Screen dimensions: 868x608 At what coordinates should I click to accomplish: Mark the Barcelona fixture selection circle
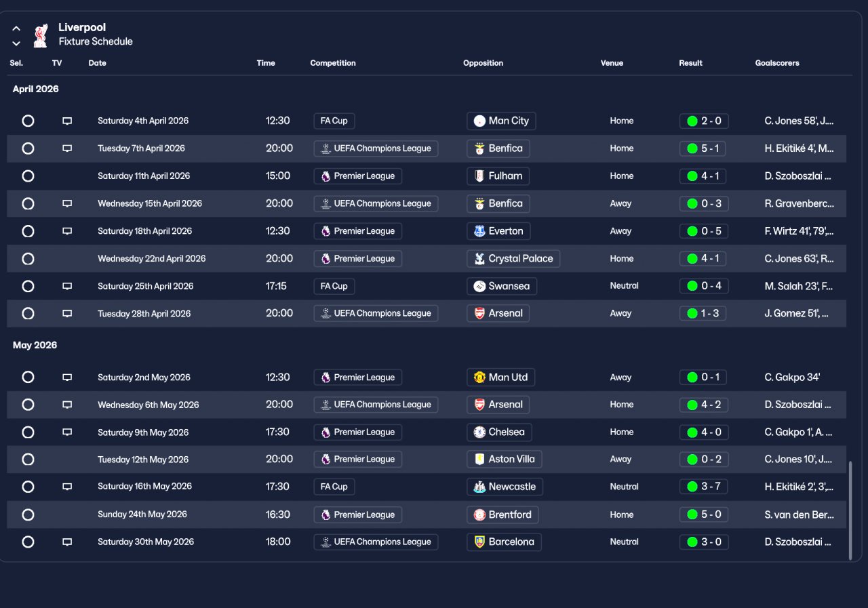click(x=28, y=542)
